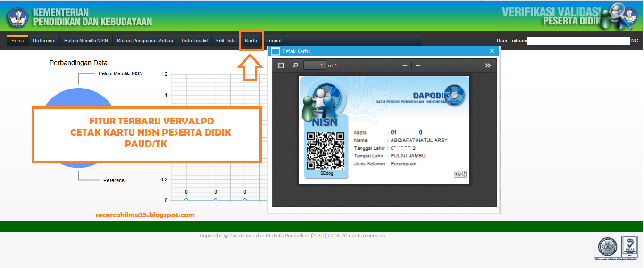
Task: Click the Perbandingan Data chart title
Action: pyautogui.click(x=78, y=63)
